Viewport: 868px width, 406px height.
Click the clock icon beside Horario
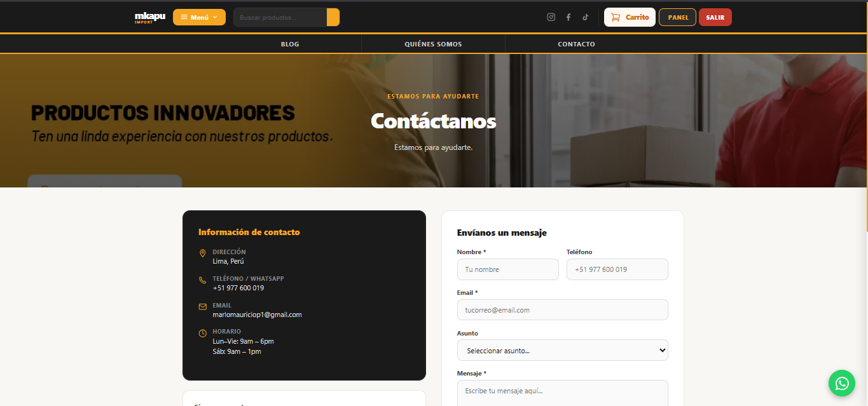[203, 333]
